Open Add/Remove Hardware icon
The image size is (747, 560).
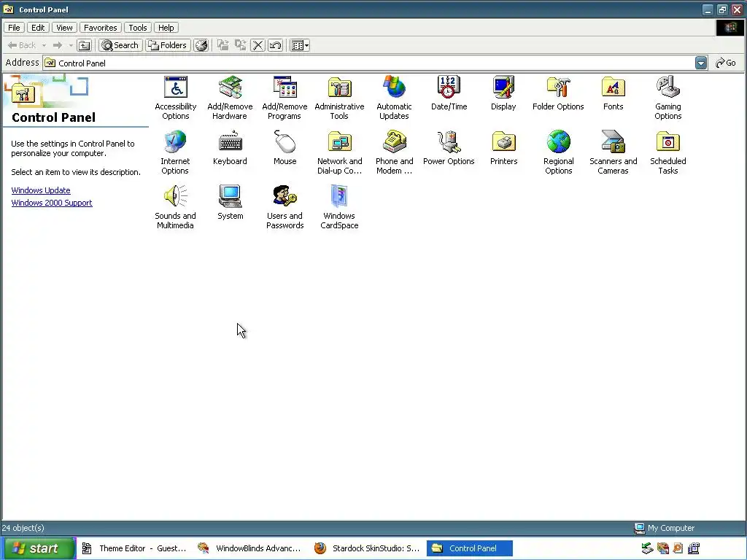tap(230, 98)
